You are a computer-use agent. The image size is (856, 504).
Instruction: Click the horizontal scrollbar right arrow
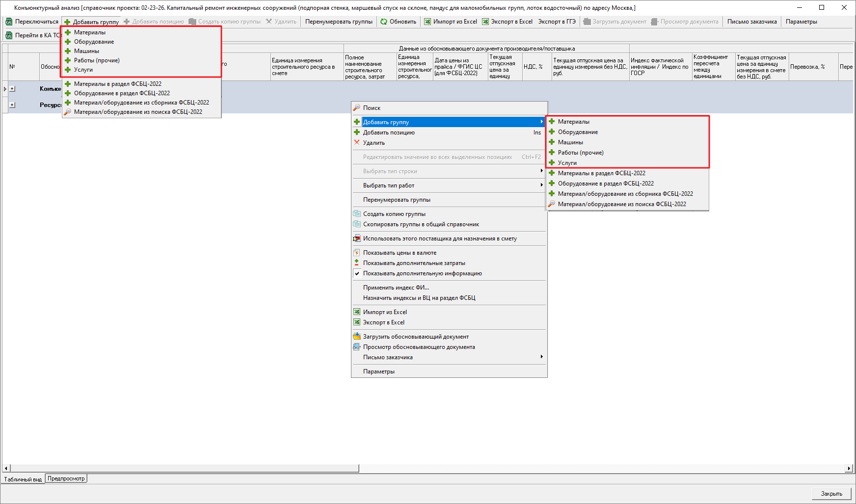pyautogui.click(x=849, y=468)
